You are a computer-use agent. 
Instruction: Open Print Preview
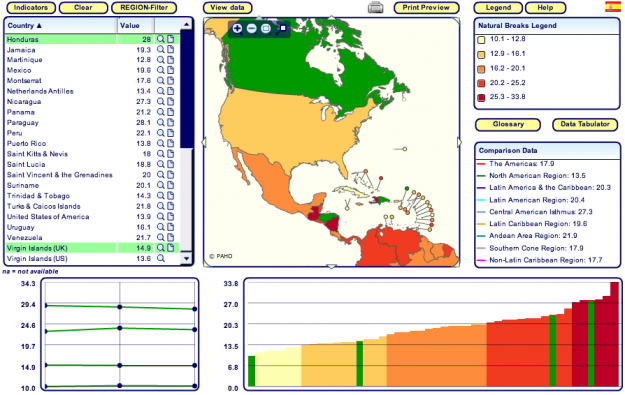(x=426, y=8)
